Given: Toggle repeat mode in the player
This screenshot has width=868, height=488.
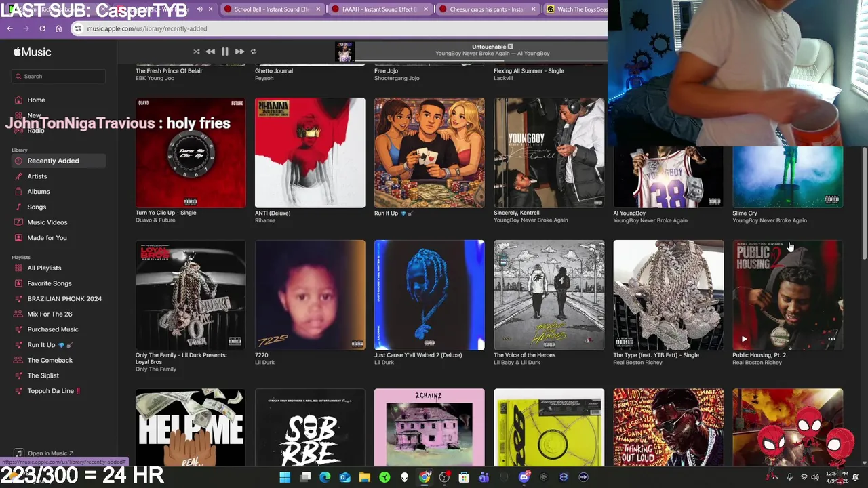Looking at the screenshot, I should (254, 52).
